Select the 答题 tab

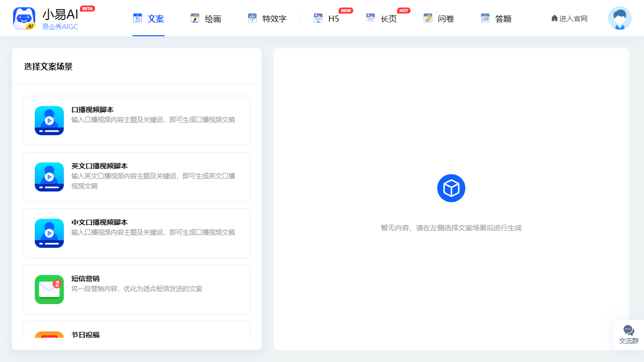click(497, 19)
